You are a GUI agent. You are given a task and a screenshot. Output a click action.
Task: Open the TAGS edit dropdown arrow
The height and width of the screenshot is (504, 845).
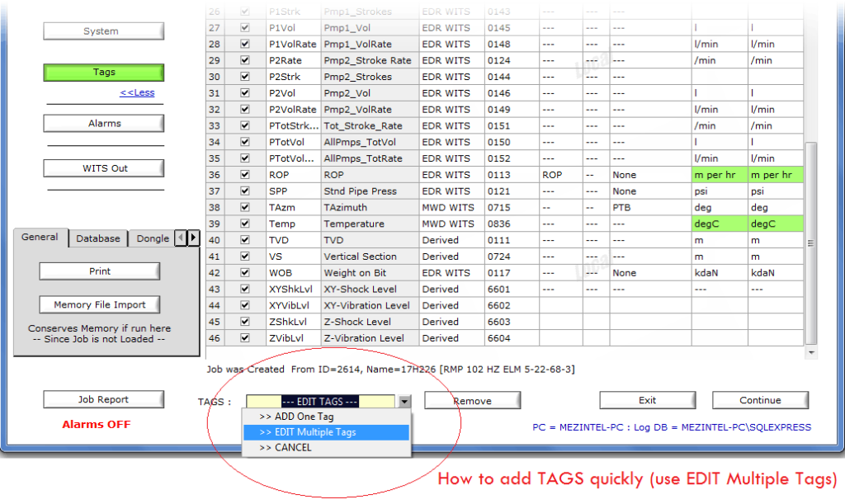(x=404, y=400)
